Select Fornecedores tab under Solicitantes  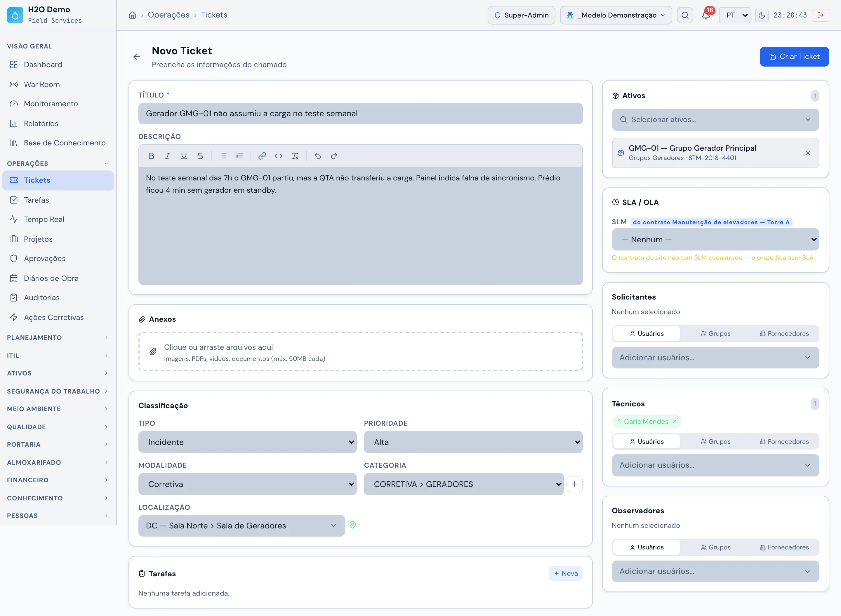(x=784, y=333)
